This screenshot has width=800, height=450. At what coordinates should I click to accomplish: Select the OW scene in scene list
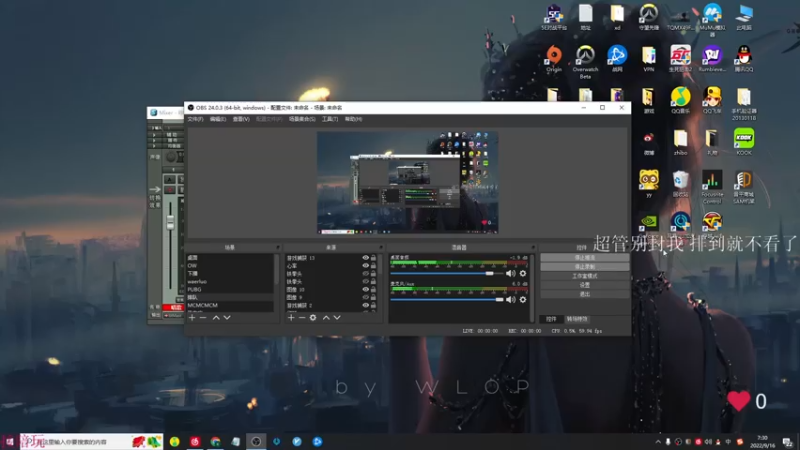[x=230, y=266]
